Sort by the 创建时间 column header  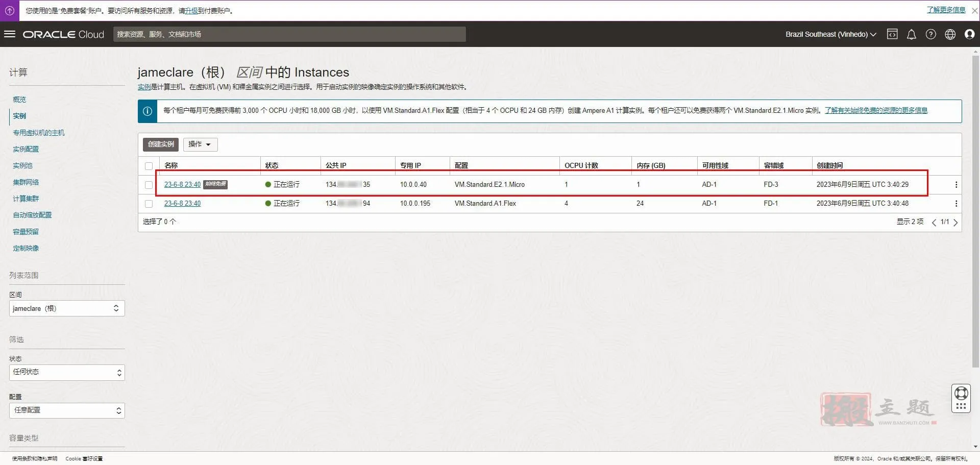point(829,165)
